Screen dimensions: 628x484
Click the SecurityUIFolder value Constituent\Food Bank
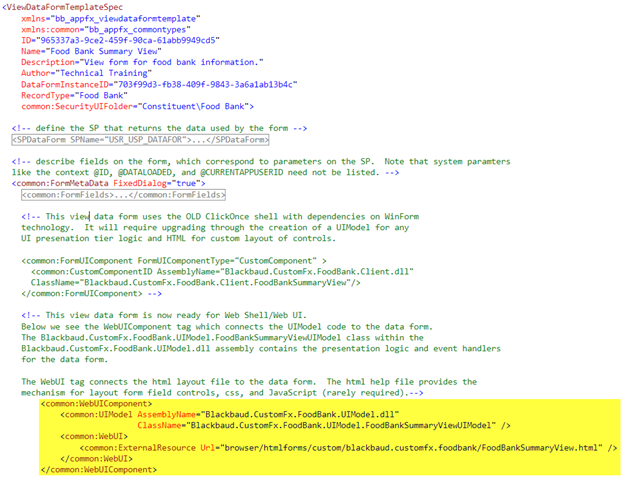click(195, 106)
